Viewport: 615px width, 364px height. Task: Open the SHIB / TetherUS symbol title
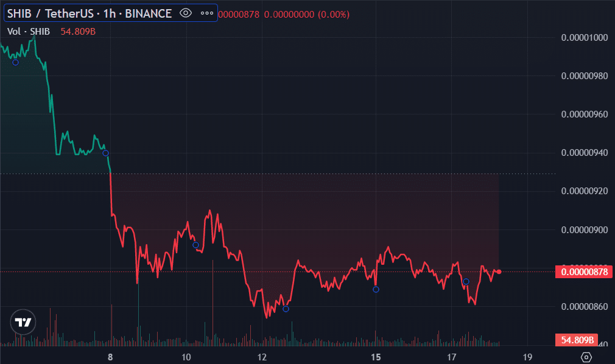pos(90,14)
